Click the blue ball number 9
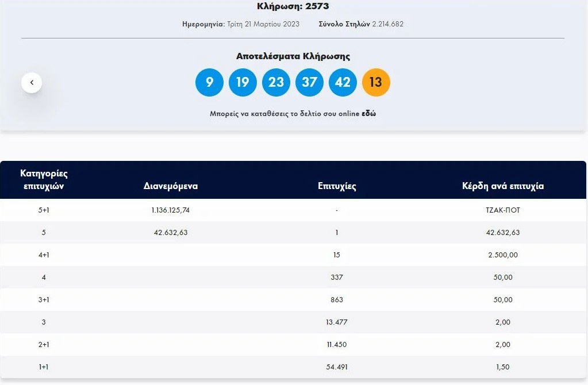The image size is (588, 385). click(x=209, y=82)
